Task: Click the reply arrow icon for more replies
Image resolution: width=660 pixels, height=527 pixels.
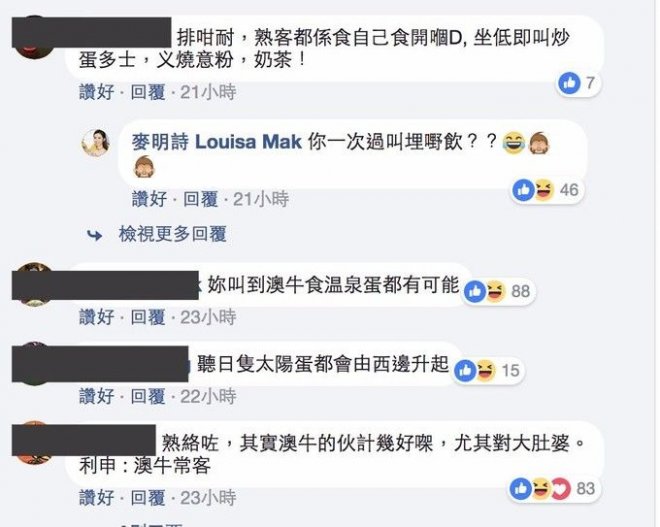Action: [95, 235]
